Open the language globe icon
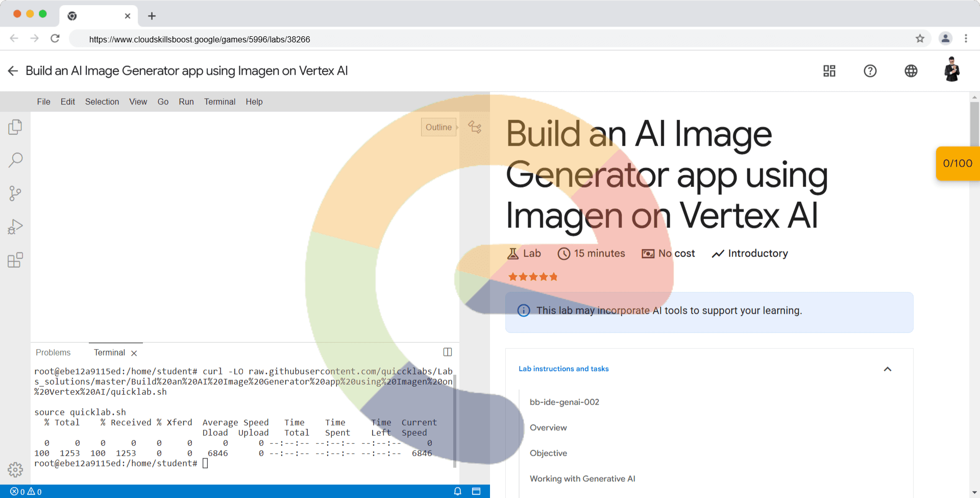Screen dimensions: 980x498 click(x=911, y=71)
